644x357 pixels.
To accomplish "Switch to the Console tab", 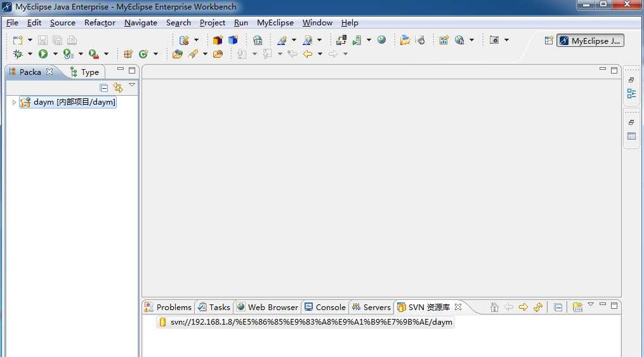I will [x=325, y=307].
